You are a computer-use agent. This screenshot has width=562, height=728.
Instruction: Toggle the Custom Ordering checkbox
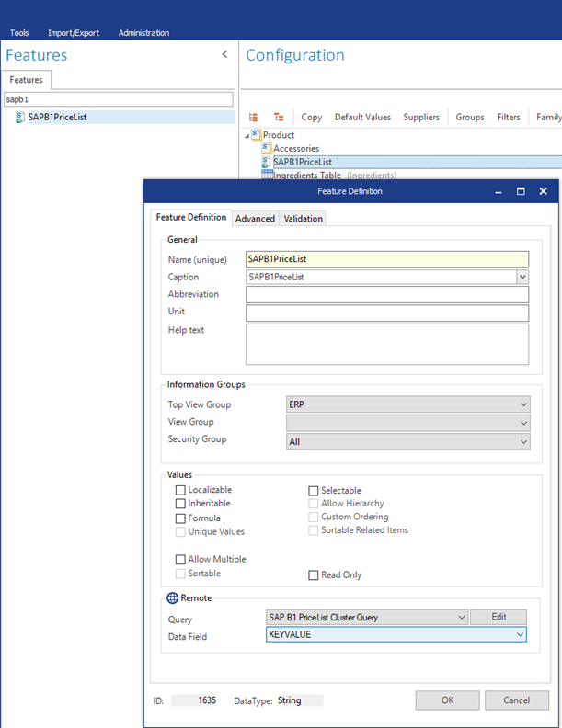coord(314,517)
